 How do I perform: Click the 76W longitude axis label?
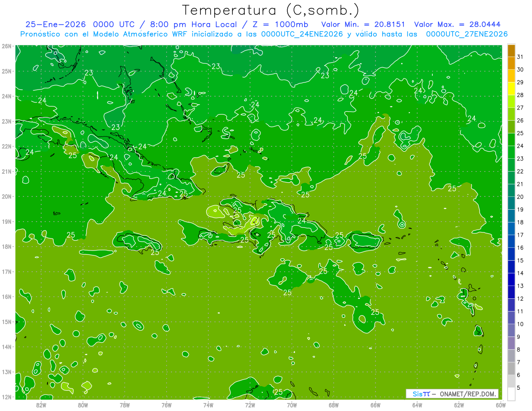166,405
